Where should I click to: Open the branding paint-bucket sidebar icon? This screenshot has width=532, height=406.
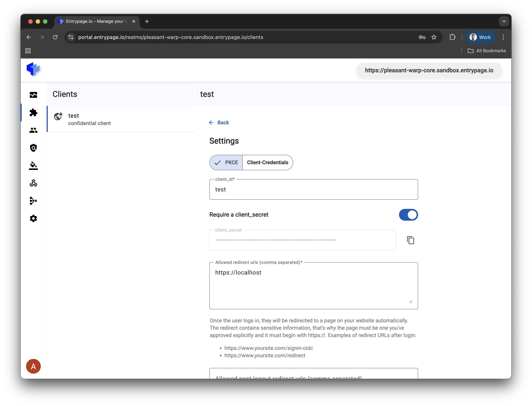(33, 165)
